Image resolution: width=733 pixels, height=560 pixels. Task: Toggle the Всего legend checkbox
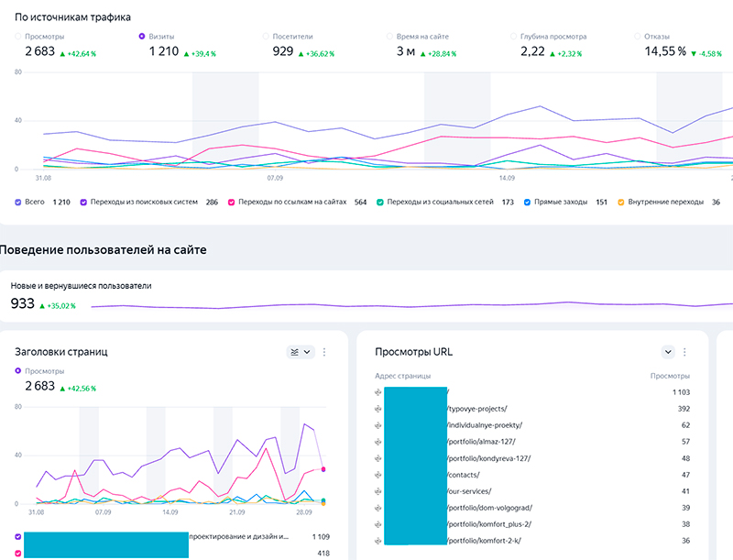tap(18, 203)
